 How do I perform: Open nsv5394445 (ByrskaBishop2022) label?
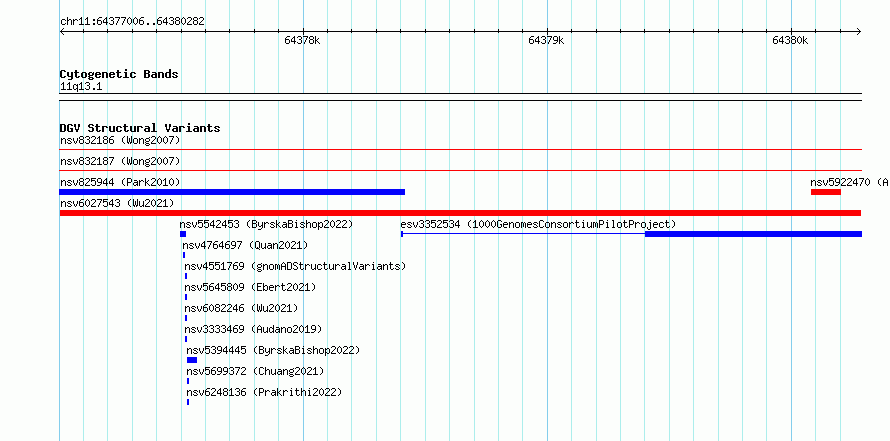273,350
